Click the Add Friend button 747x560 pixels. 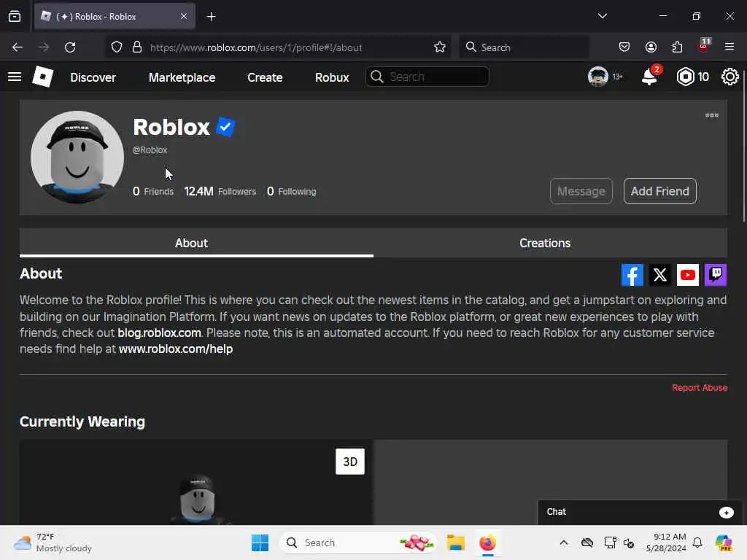[x=659, y=191]
